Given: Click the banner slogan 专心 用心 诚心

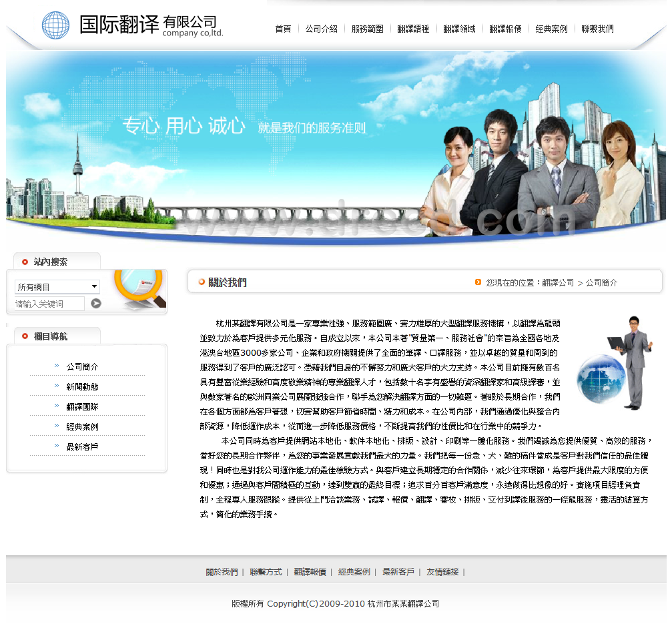Looking at the screenshot, I should tap(184, 126).
